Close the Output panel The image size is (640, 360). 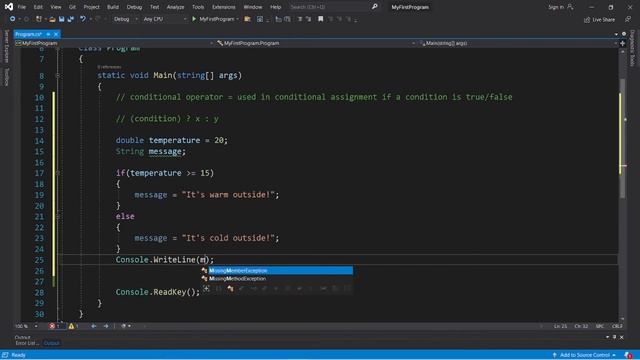click(x=622, y=337)
